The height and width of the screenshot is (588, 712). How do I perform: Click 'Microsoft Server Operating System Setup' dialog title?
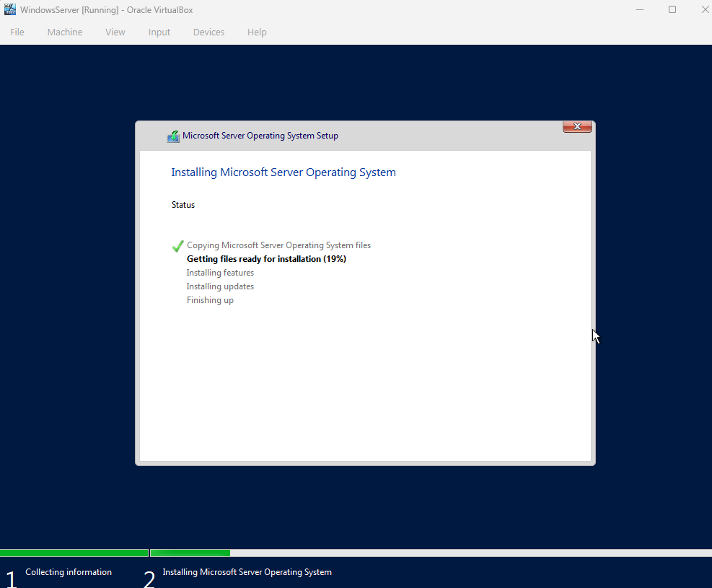260,136
